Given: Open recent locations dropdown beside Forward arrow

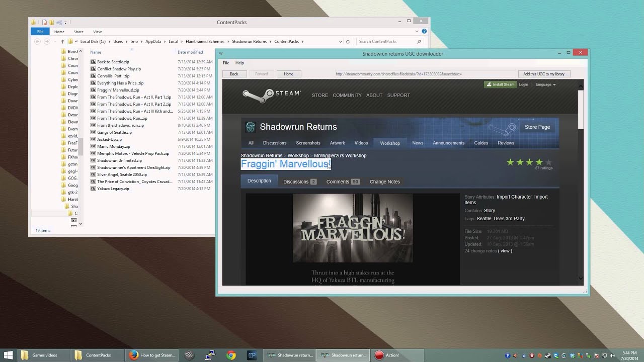Looking at the screenshot, I should click(55, 42).
